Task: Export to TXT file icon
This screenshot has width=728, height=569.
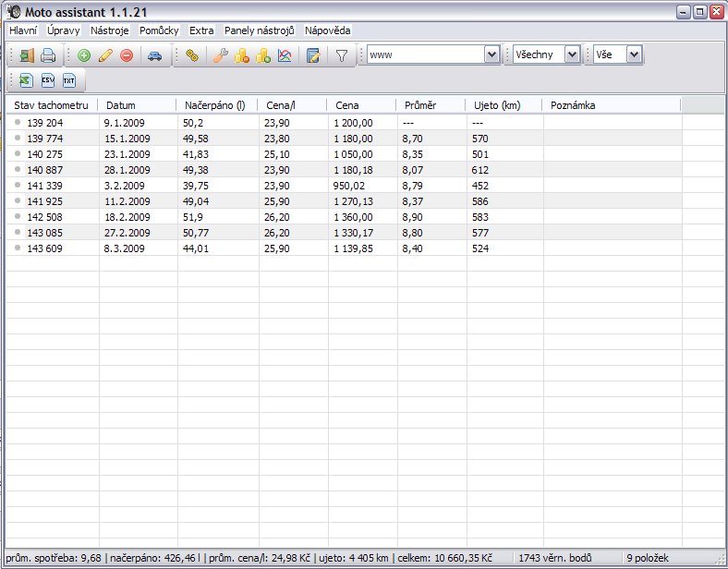Action: [x=68, y=80]
